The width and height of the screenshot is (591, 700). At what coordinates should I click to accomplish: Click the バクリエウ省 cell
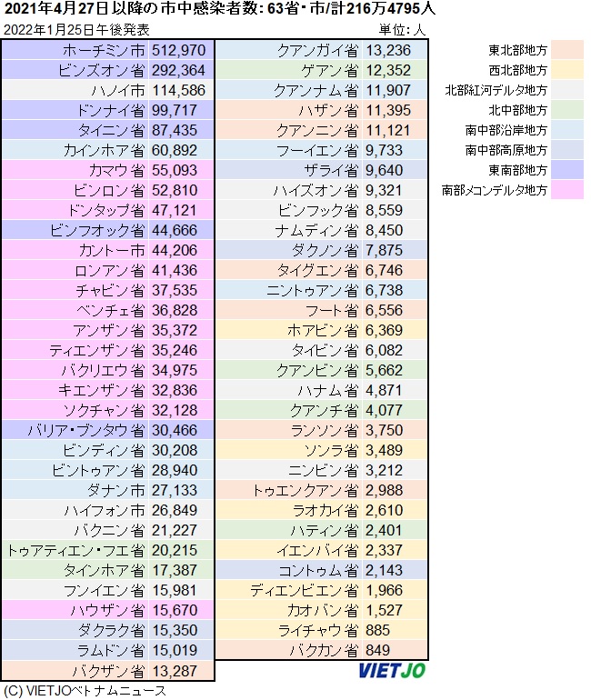(x=75, y=371)
